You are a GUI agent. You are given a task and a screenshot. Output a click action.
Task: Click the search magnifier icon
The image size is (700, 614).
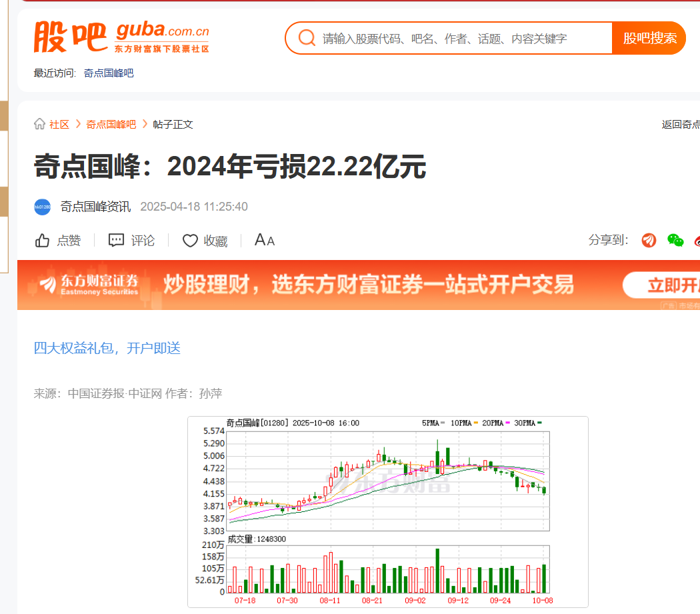[x=307, y=38]
